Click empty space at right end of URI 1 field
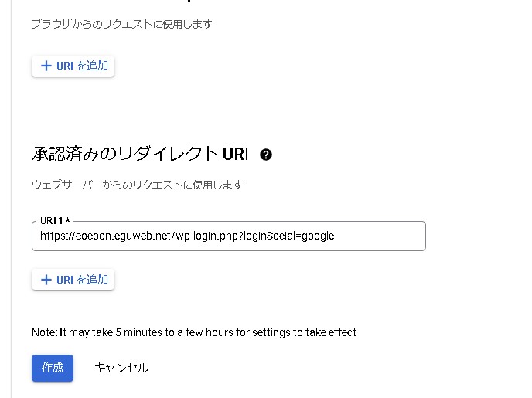Viewport: 532px width, 398px height. click(x=387, y=236)
